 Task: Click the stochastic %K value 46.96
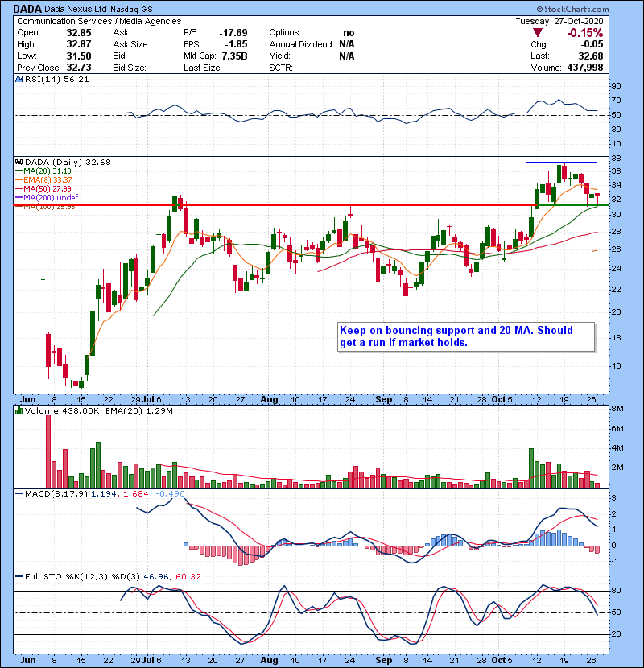(156, 577)
